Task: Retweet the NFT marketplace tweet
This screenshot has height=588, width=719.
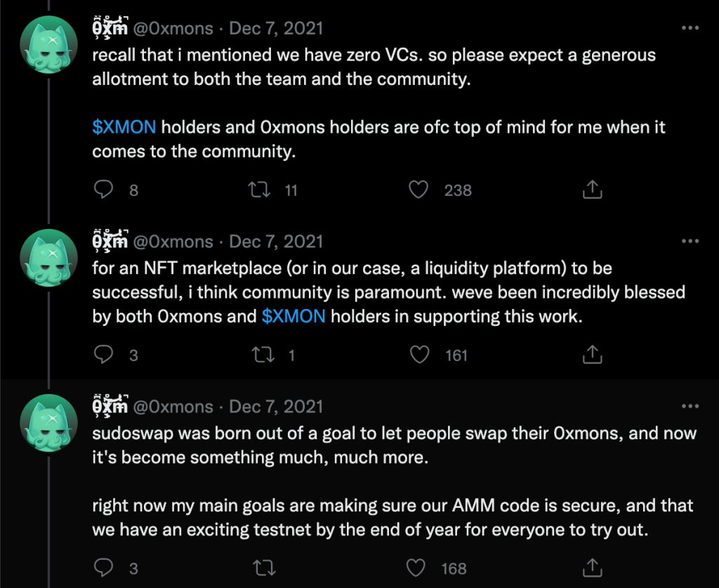Action: point(263,355)
